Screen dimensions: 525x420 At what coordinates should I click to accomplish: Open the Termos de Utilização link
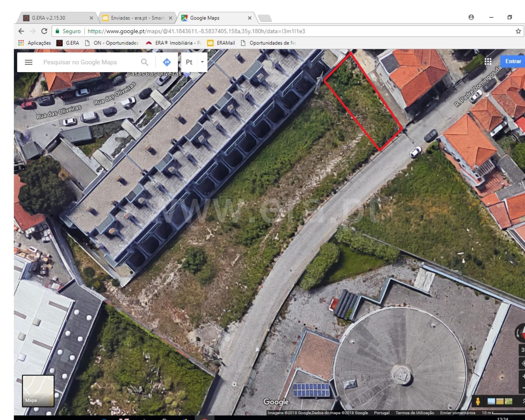(x=414, y=413)
